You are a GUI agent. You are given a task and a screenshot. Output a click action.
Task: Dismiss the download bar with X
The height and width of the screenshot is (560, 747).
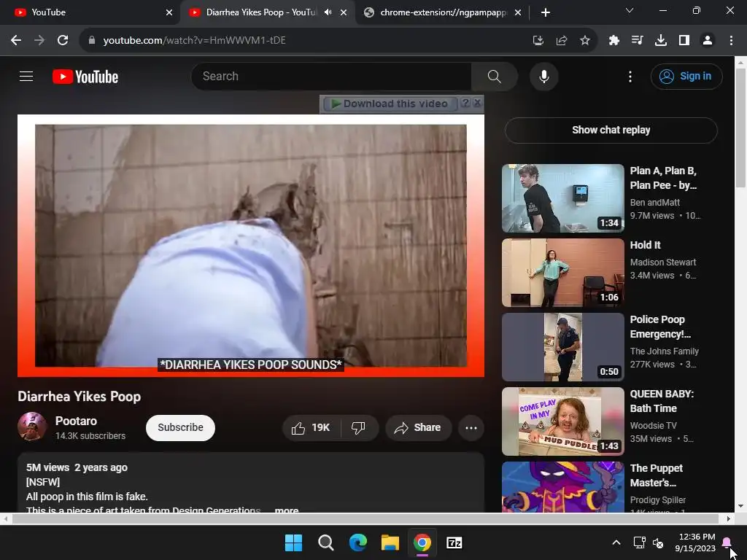pos(477,103)
